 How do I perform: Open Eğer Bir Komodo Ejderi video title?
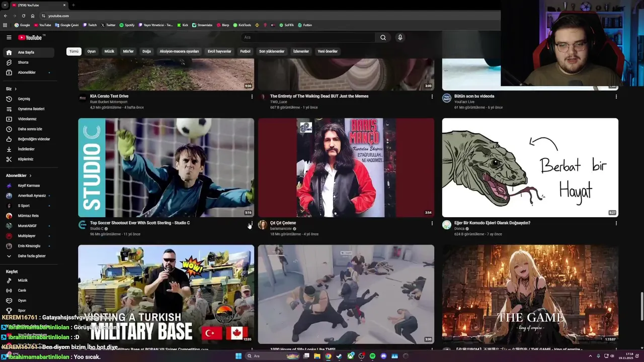coord(492,223)
